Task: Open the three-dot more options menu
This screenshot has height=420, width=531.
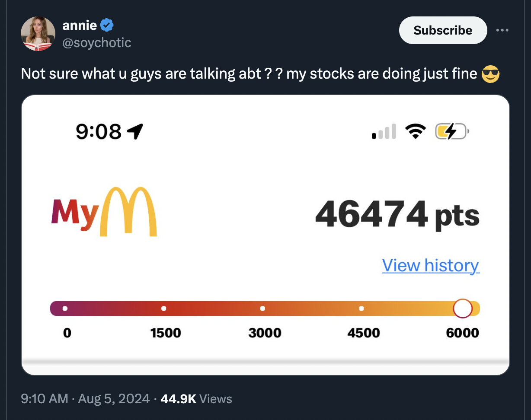Action: click(502, 30)
